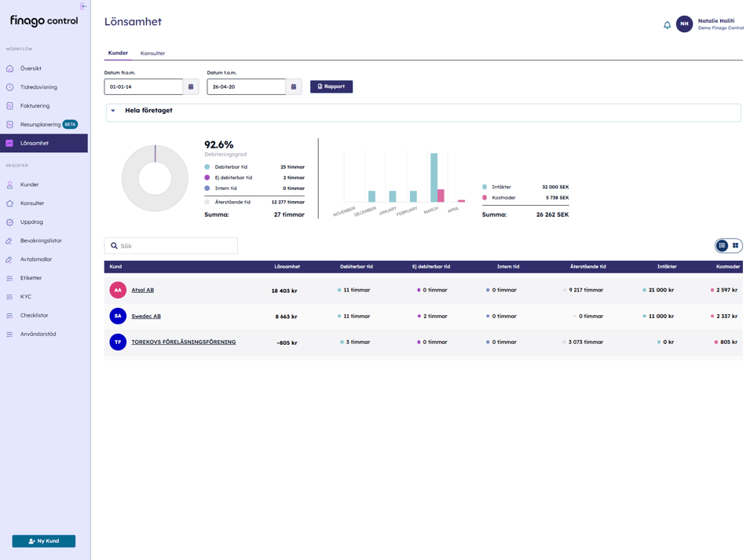The width and height of the screenshot is (754, 560).
Task: Click the Rapport button
Action: (331, 86)
